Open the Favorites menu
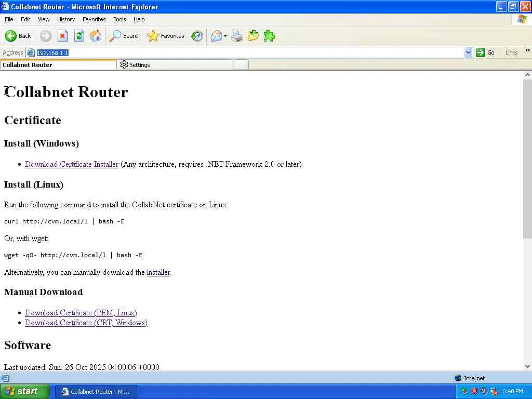Viewport: 532px width, 399px height. click(x=94, y=19)
